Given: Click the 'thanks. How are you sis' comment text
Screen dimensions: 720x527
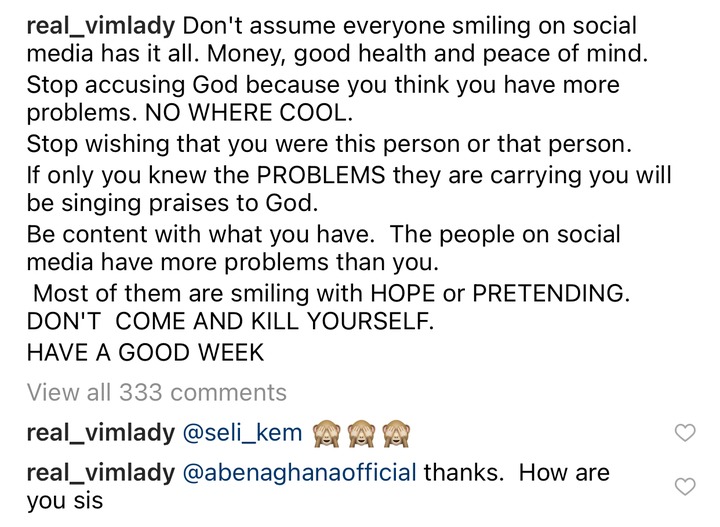Looking at the screenshot, I should pos(318,486).
